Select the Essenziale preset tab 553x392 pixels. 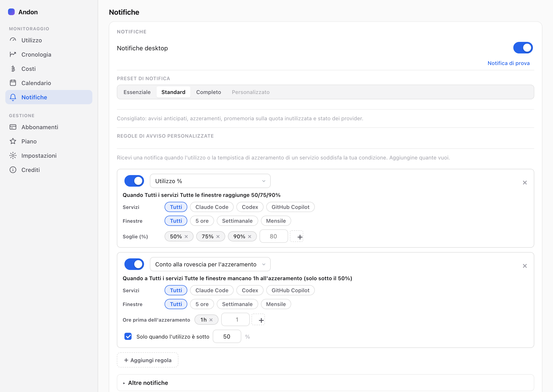137,92
